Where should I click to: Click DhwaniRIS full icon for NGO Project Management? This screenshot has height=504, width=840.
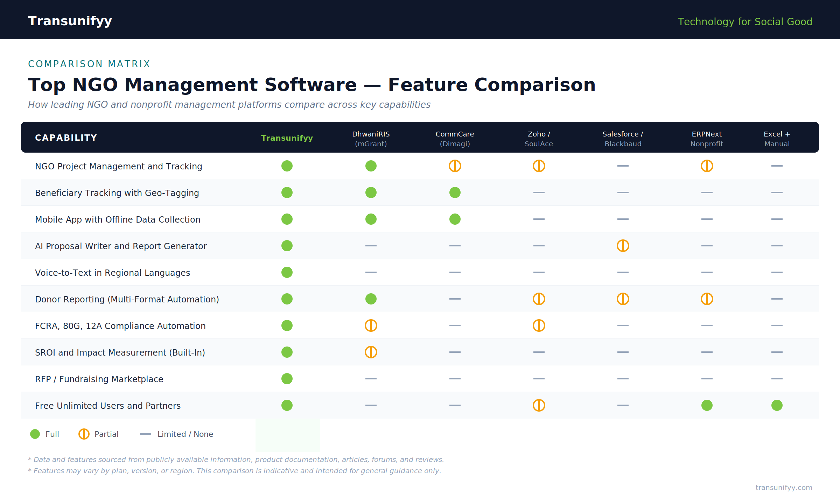[x=371, y=166]
